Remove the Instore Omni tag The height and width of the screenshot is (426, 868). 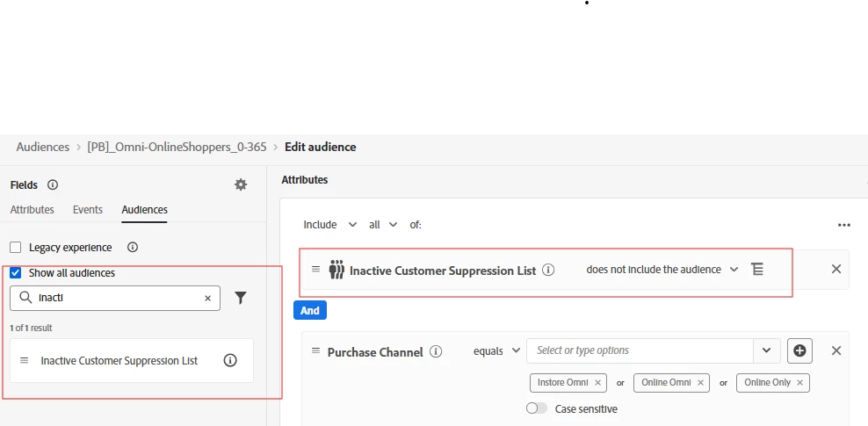(598, 383)
